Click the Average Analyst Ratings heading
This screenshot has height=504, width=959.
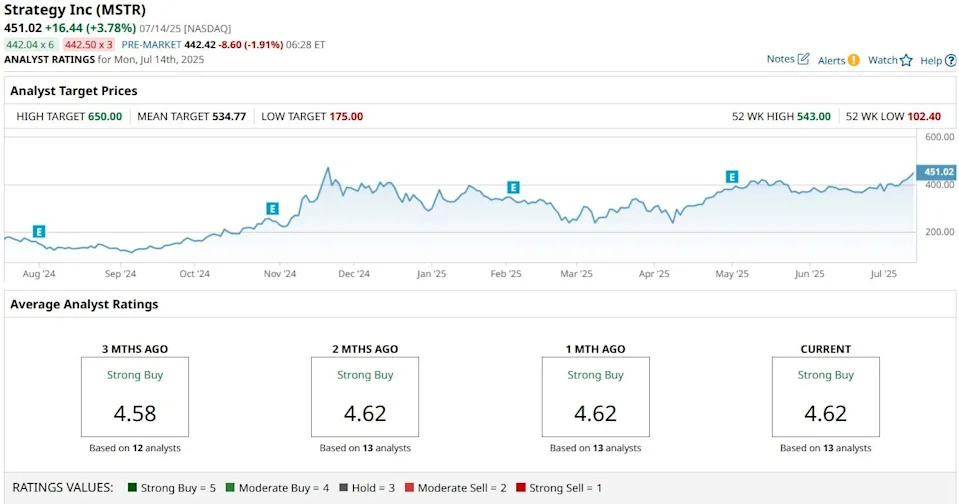coord(84,304)
